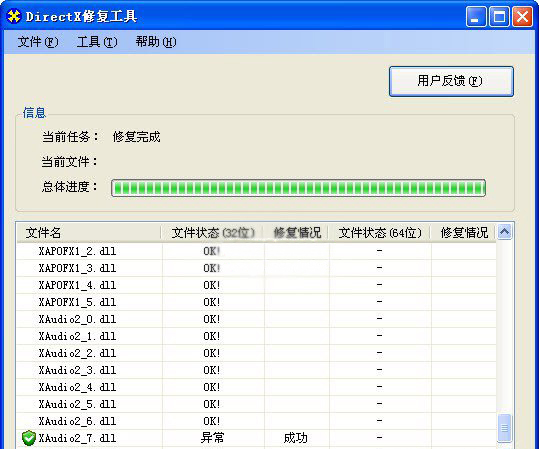Click the vertical scrollbar thumb of file list

(x=504, y=428)
